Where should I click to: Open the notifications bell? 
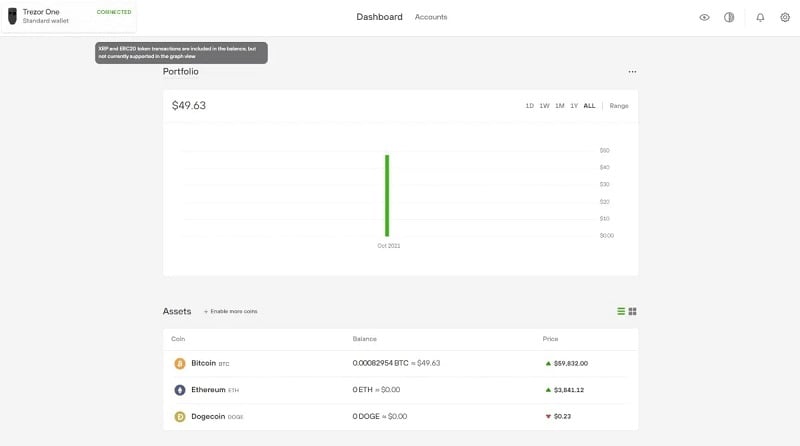pos(760,17)
